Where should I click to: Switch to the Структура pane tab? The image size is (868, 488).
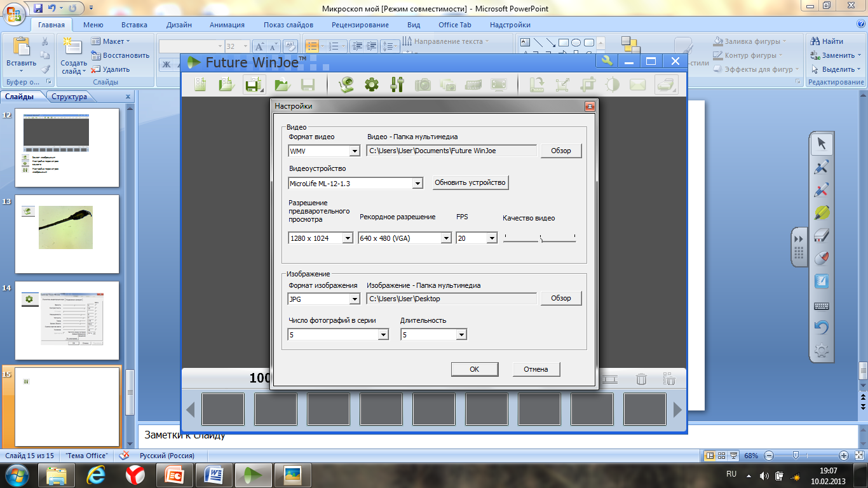(69, 97)
